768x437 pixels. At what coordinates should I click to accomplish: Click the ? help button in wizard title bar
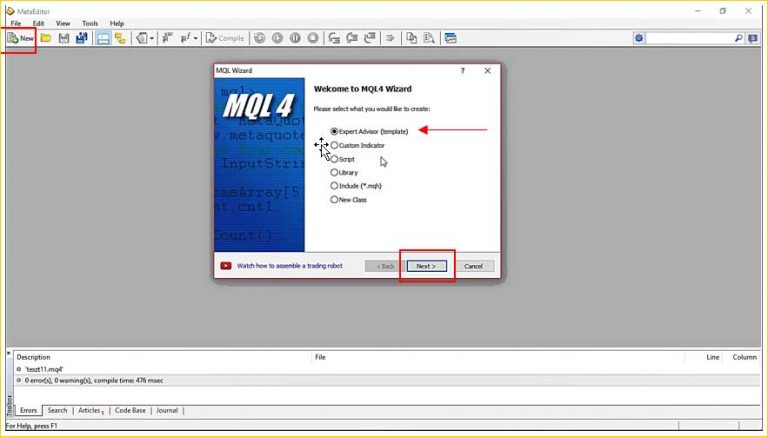[462, 71]
